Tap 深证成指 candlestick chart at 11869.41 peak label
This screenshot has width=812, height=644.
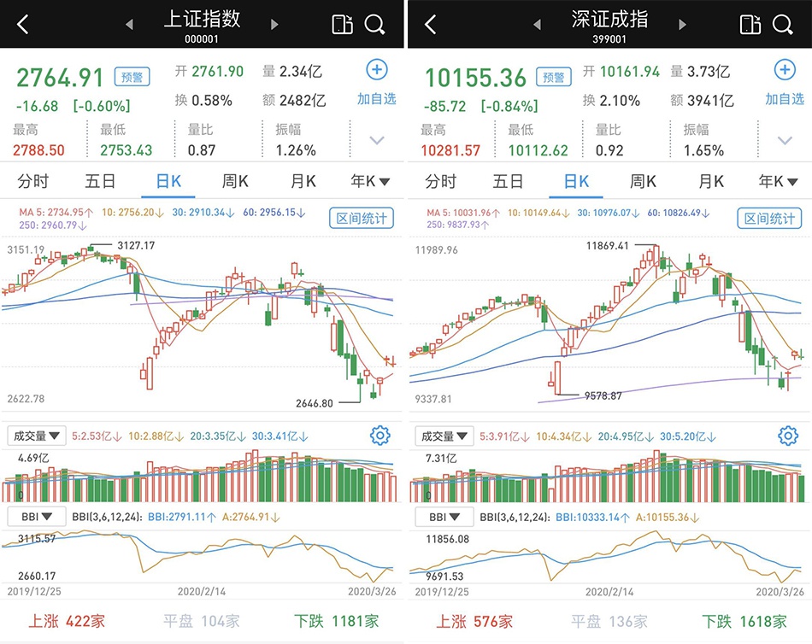pos(607,245)
